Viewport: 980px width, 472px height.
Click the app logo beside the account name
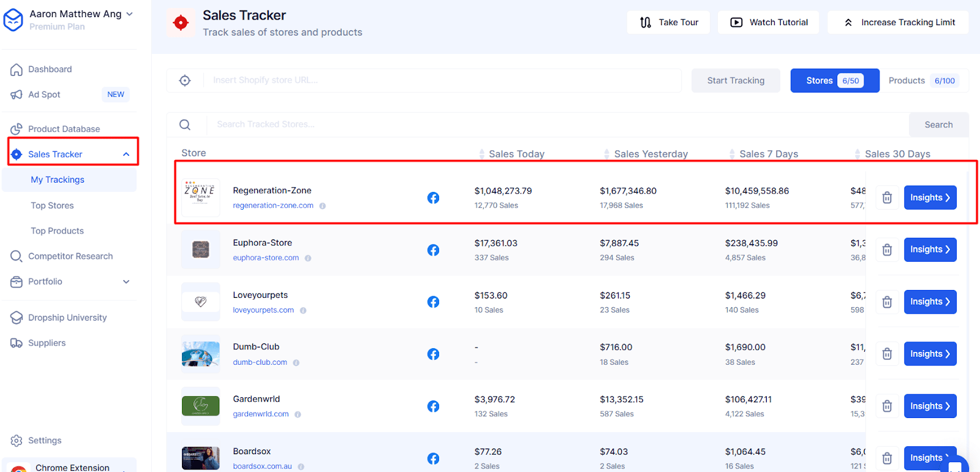click(x=13, y=20)
